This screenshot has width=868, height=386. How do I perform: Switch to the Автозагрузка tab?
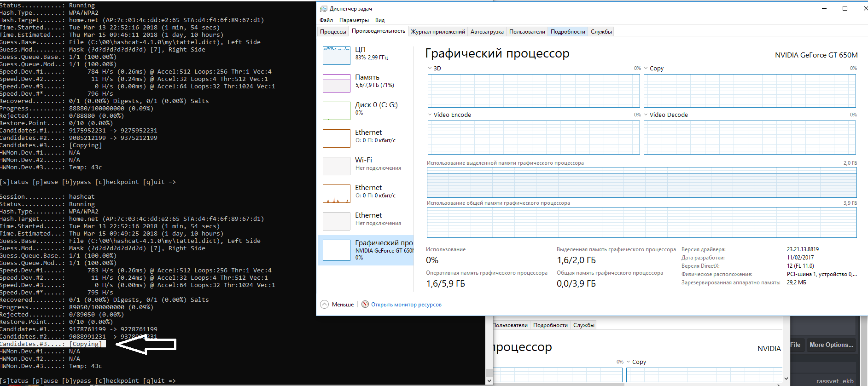click(487, 32)
